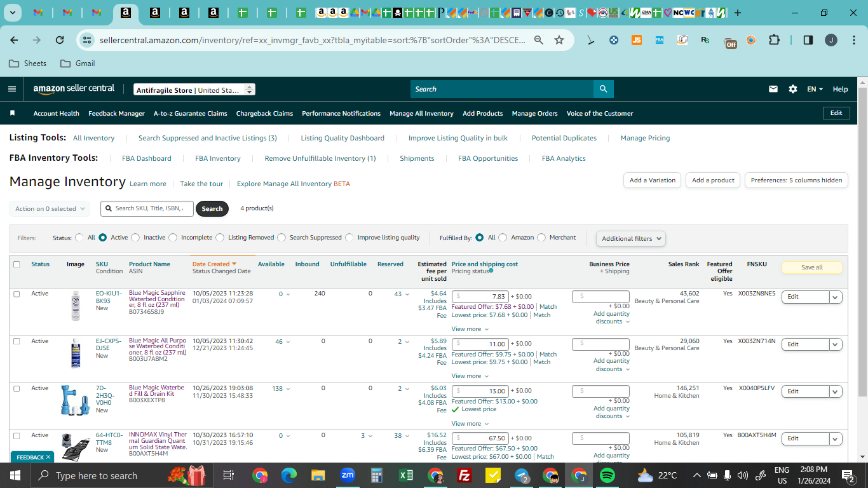Tick the select-all checkbox in table header
This screenshot has width=868, height=488.
tap(17, 264)
